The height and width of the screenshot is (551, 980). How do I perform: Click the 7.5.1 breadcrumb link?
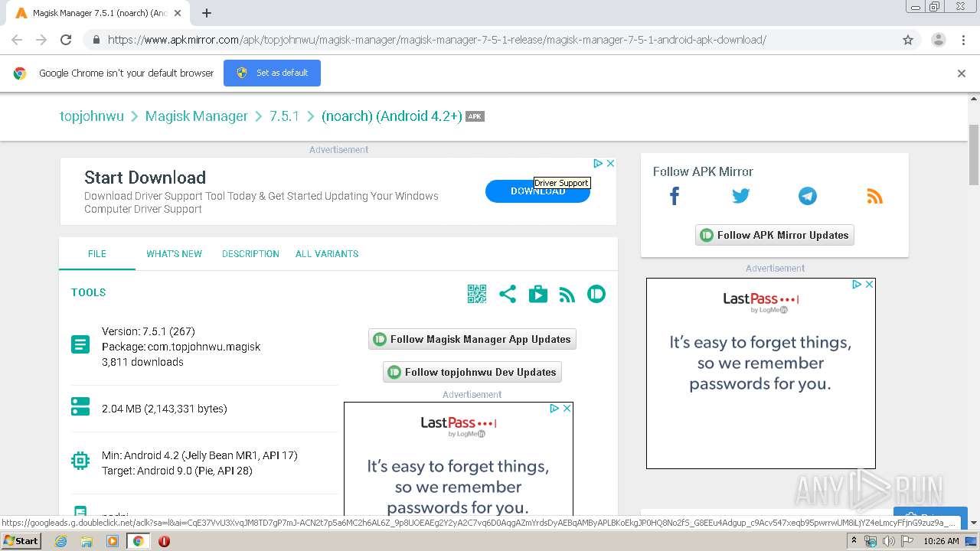point(284,116)
